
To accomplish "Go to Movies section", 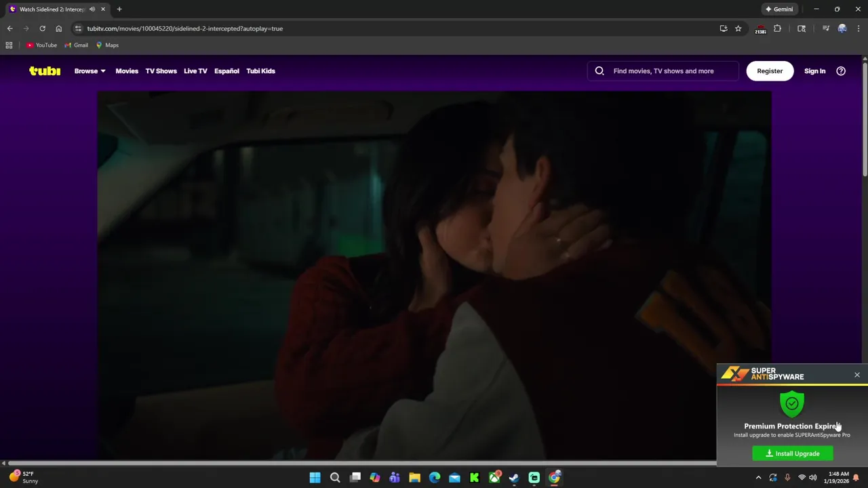I will click(x=127, y=70).
